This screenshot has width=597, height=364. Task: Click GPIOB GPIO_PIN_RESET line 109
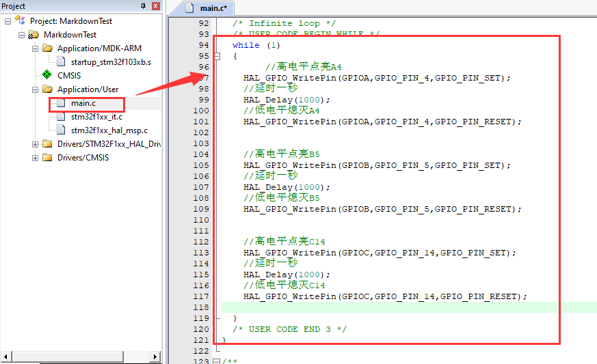[x=382, y=209]
